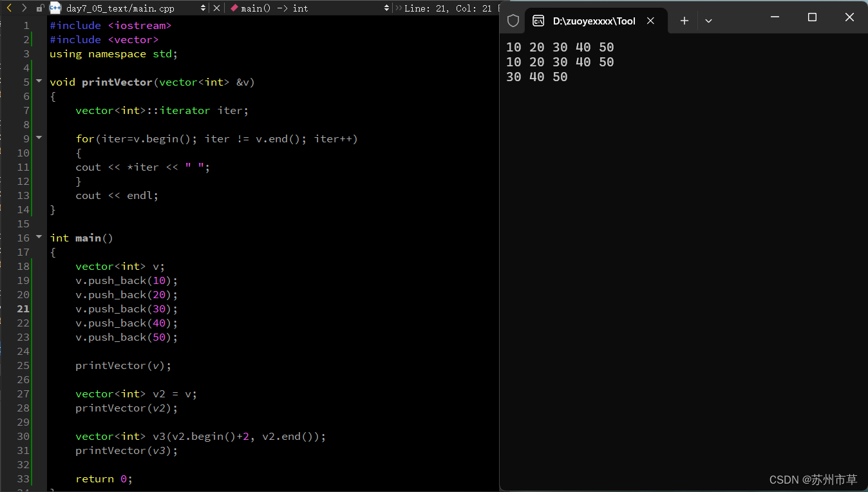This screenshot has width=868, height=492.
Task: Click the cout << endl; statement
Action: (x=117, y=195)
